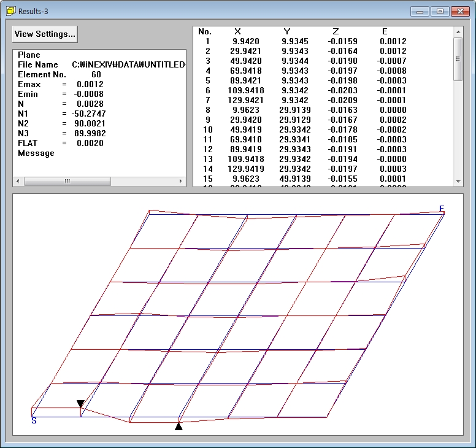Click the upward-pointing black triangle marker in plot
Screen dimensions: 476x448
178,426
